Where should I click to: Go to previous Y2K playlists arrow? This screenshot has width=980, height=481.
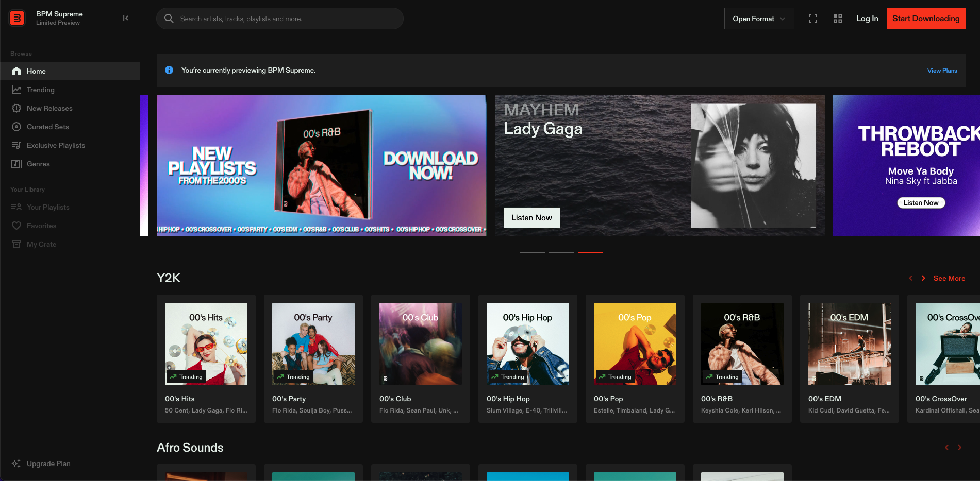pos(911,278)
